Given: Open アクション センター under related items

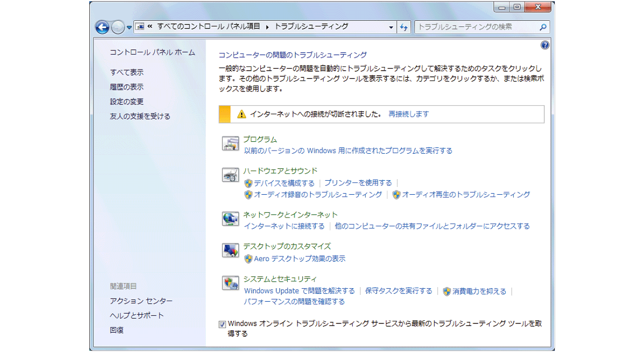Looking at the screenshot, I should [x=141, y=301].
